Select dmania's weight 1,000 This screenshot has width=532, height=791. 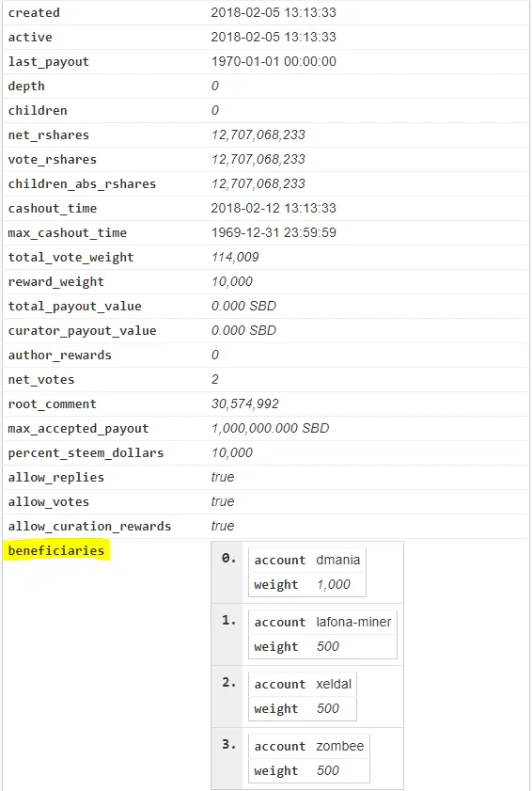tap(334, 585)
